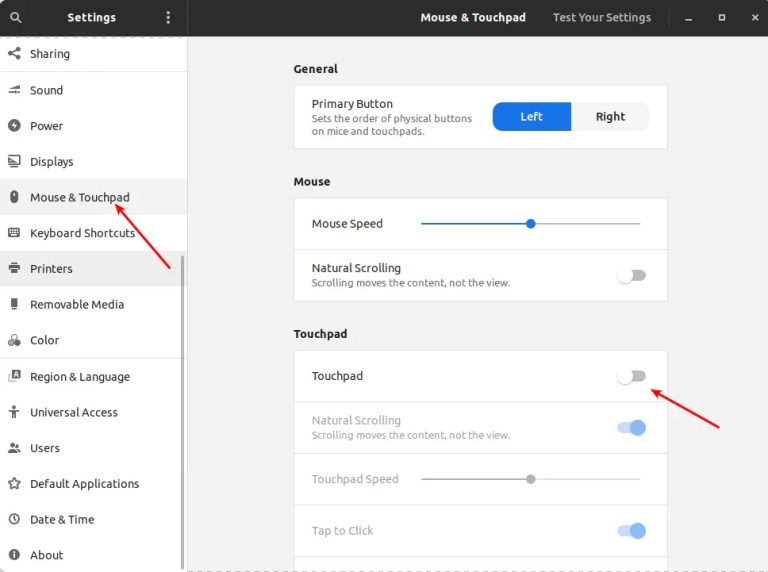The width and height of the screenshot is (768, 572).
Task: Toggle the Tap to Click switch
Action: click(x=631, y=530)
